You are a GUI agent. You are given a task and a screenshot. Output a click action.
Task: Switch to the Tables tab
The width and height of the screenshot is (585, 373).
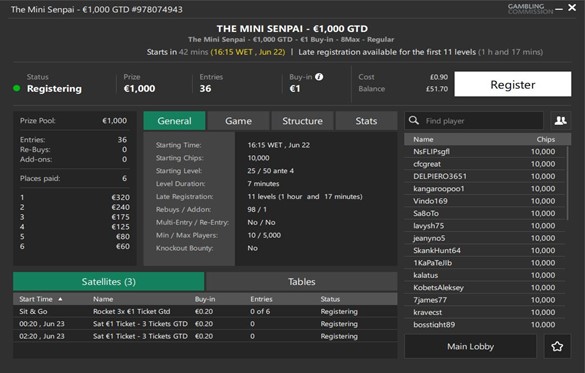[x=301, y=282]
